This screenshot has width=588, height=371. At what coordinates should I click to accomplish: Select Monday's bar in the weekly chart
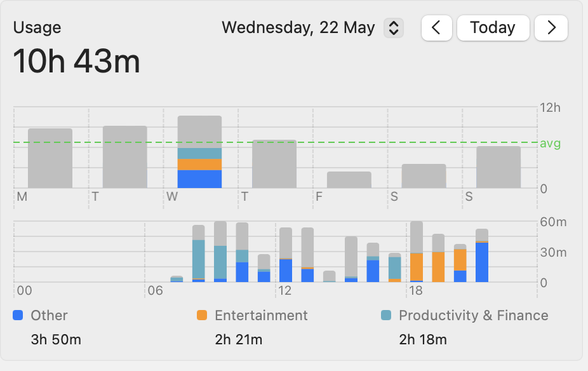click(x=50, y=158)
